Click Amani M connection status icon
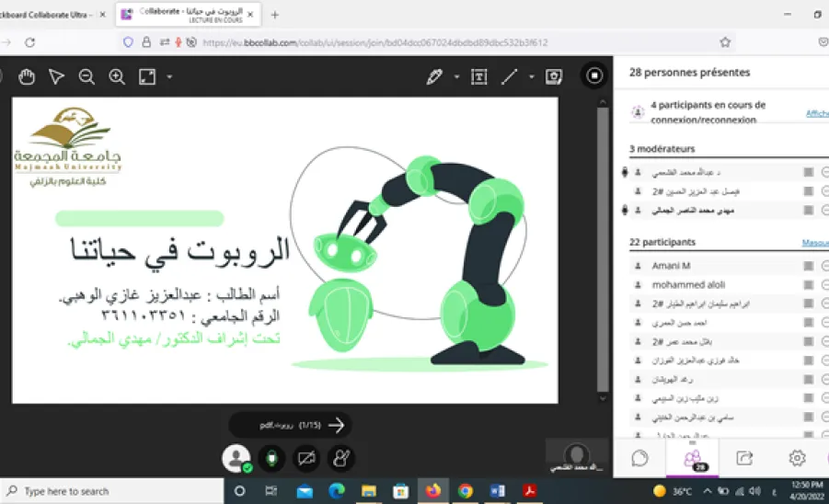Image resolution: width=829 pixels, height=504 pixels. click(809, 266)
